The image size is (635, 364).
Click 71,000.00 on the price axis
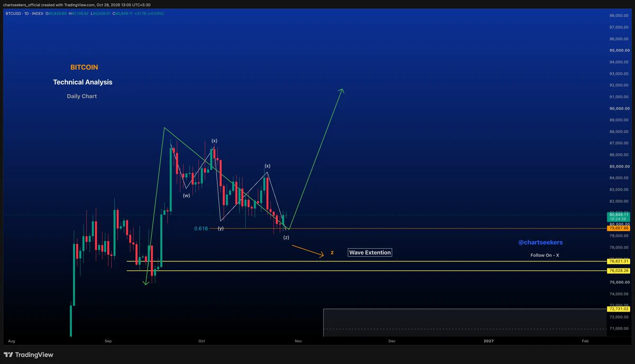click(619, 329)
